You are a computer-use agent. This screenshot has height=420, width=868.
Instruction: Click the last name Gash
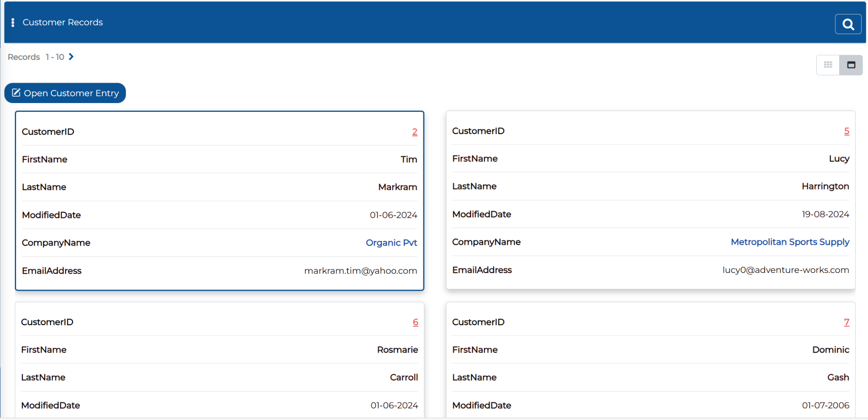click(838, 377)
